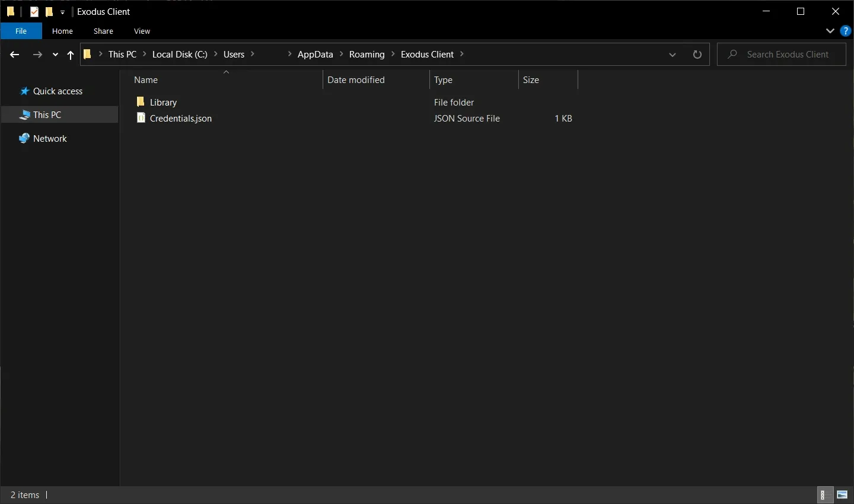854x504 pixels.
Task: Select the Roaming breadcrumb segment
Action: 367,55
